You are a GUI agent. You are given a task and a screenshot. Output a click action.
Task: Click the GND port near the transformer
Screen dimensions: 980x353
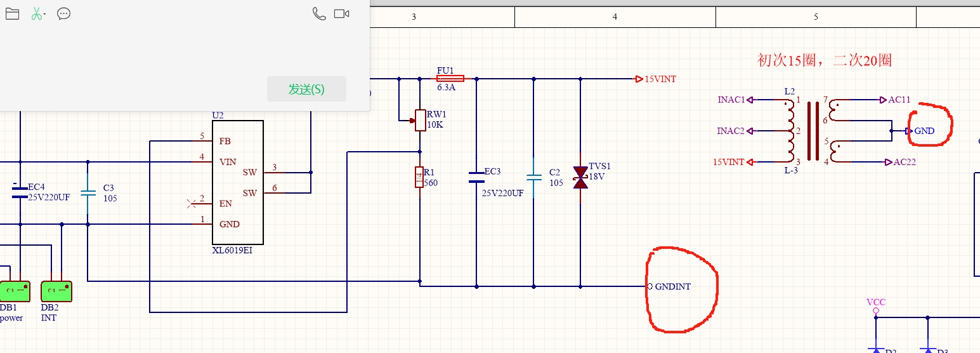tap(924, 131)
